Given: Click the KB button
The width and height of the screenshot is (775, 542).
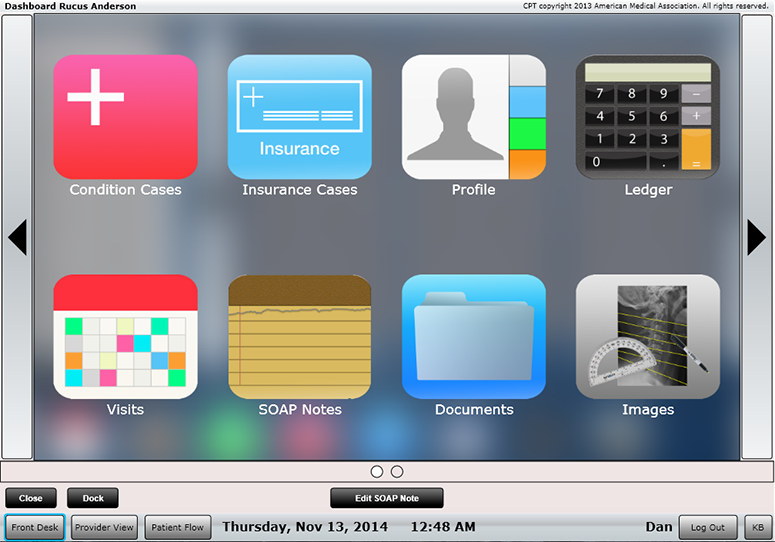Looking at the screenshot, I should click(757, 527).
